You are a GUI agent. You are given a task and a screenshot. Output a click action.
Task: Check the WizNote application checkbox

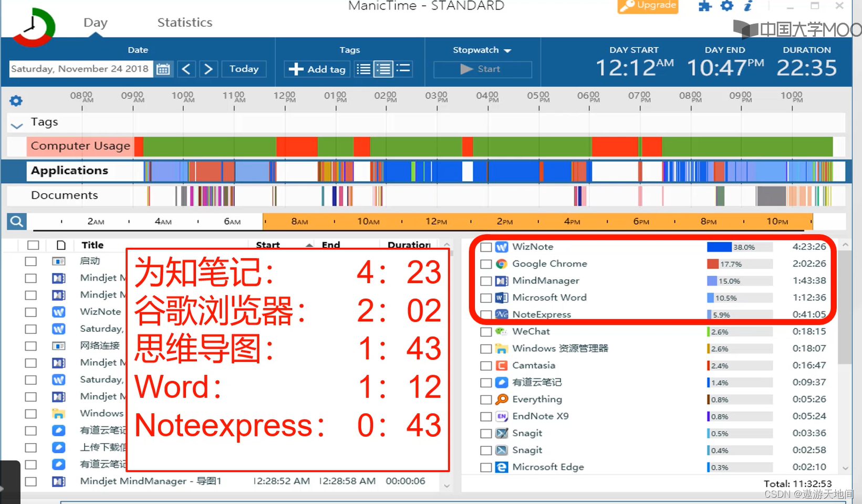pos(486,247)
